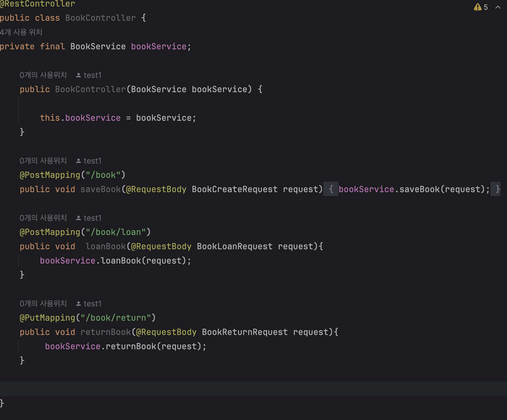Click class name BookController in declaration
Screen dimensions: 507x420
click(101, 18)
